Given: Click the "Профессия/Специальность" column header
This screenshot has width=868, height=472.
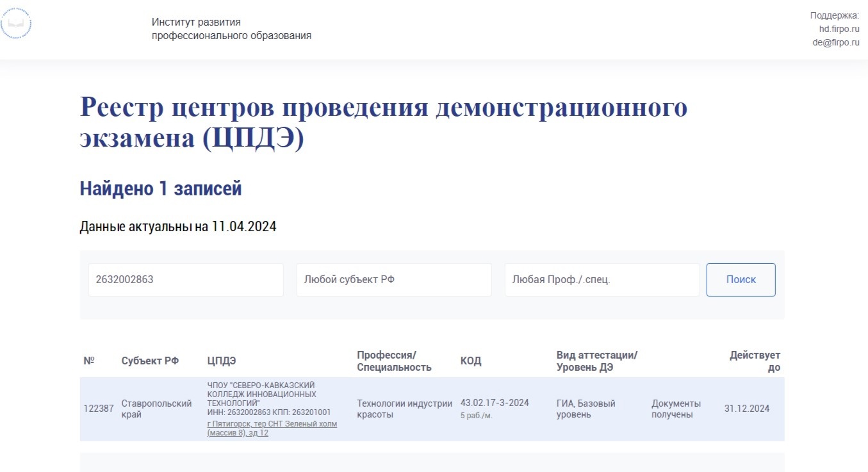Looking at the screenshot, I should click(394, 361).
